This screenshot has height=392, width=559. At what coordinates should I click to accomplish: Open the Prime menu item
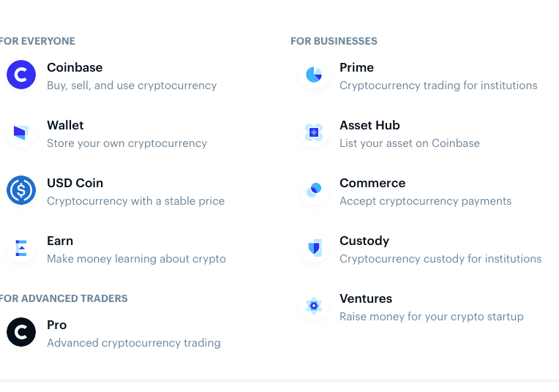pos(356,67)
